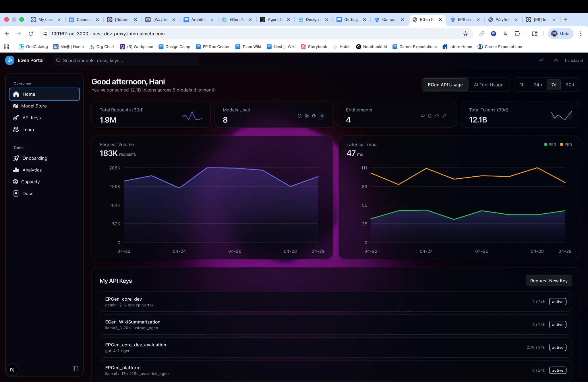This screenshot has height=382, width=588.
Task: Switch to AI Tool Usage tab
Action: pos(489,85)
